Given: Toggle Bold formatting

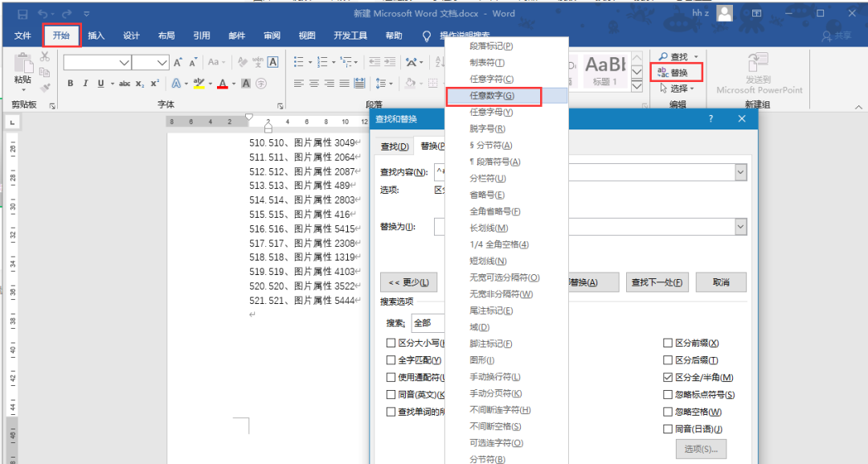Looking at the screenshot, I should pos(70,84).
